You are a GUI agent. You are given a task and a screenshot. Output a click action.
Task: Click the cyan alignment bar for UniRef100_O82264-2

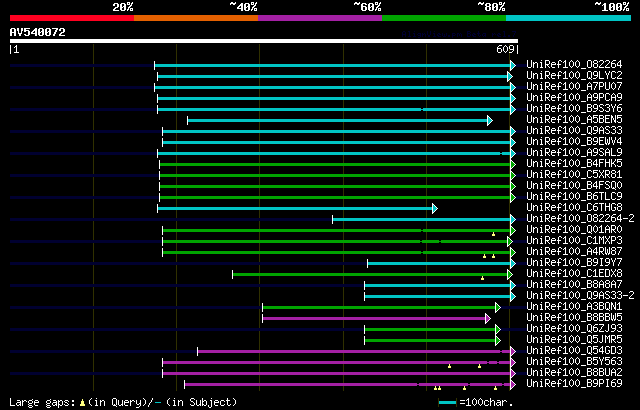(422, 219)
